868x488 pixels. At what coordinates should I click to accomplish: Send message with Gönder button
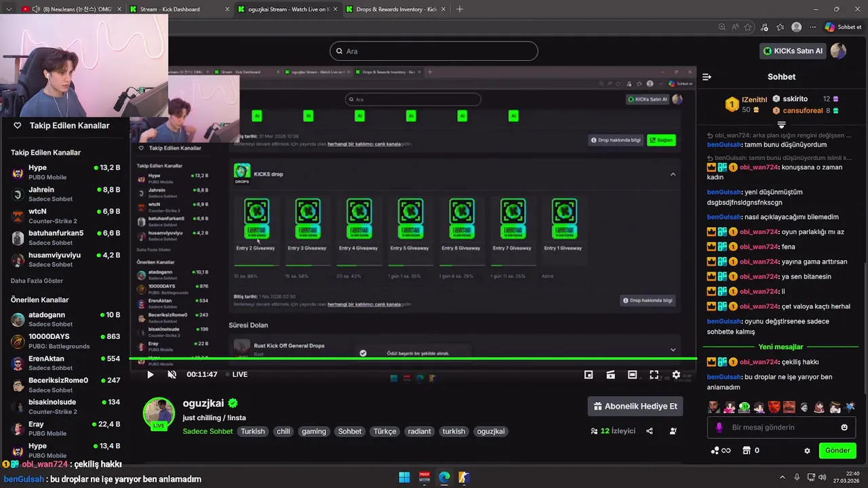[x=837, y=451]
